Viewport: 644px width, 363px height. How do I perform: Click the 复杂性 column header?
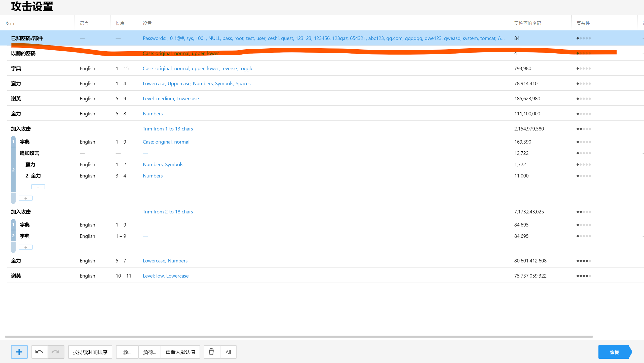coord(583,23)
